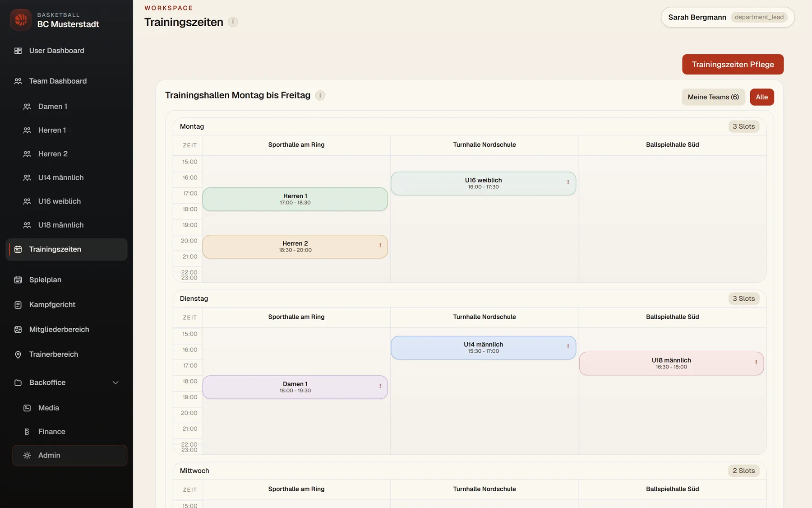Open Trainerbereich in sidebar
The image size is (812, 508).
coord(67,354)
